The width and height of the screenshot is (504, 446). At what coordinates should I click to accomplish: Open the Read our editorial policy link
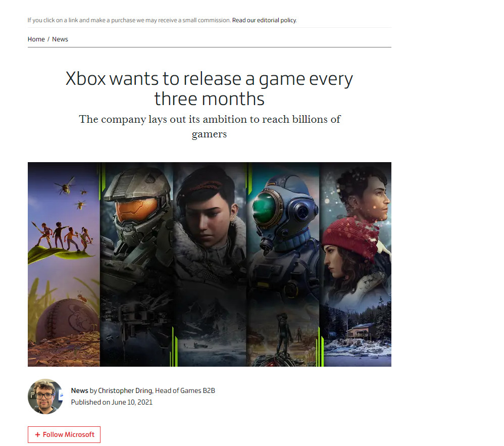264,20
